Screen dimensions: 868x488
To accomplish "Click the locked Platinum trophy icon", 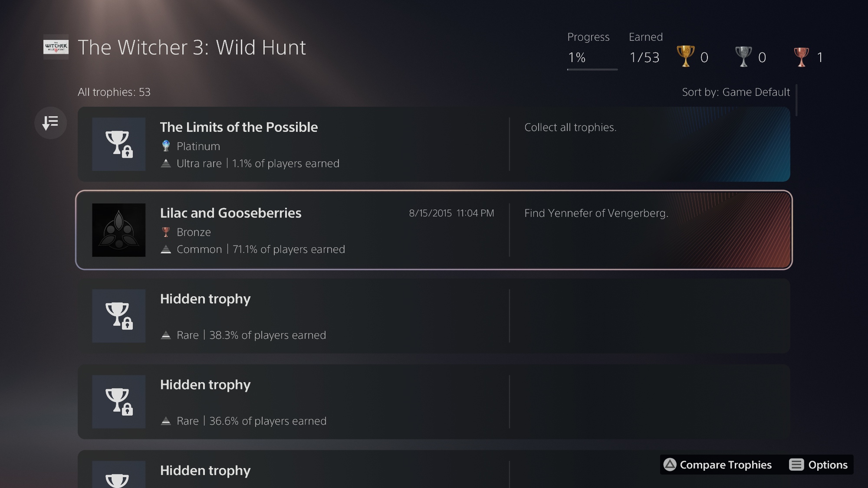I will pyautogui.click(x=118, y=144).
